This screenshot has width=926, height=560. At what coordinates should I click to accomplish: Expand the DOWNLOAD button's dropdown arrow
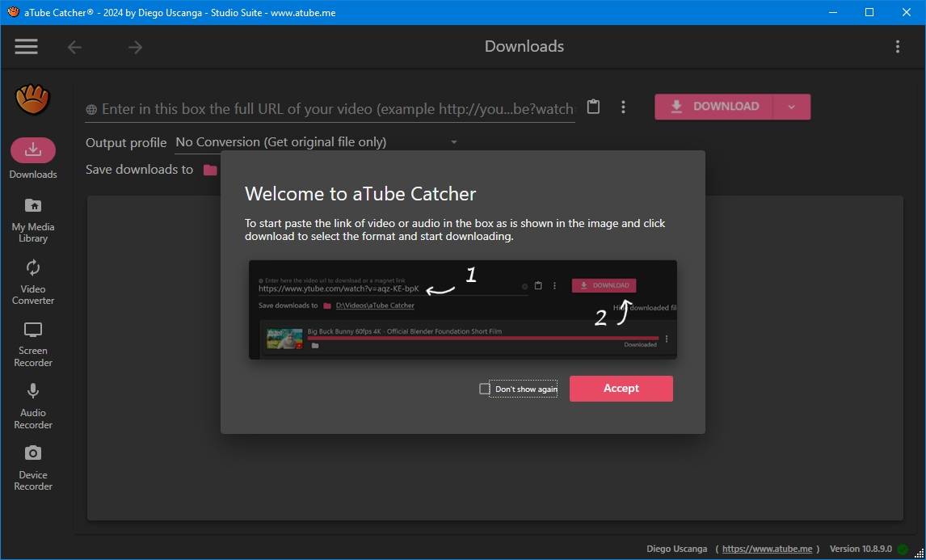pos(791,107)
